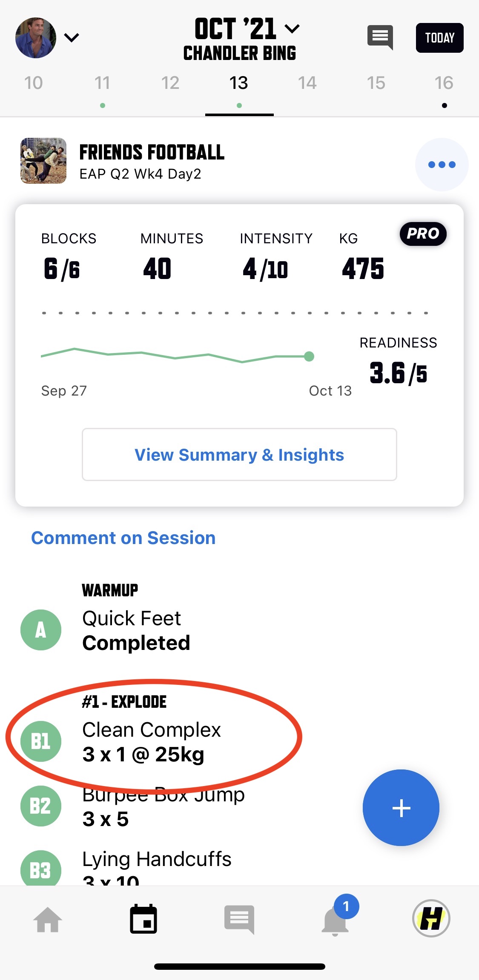Open the three-dots session options menu

tap(442, 165)
